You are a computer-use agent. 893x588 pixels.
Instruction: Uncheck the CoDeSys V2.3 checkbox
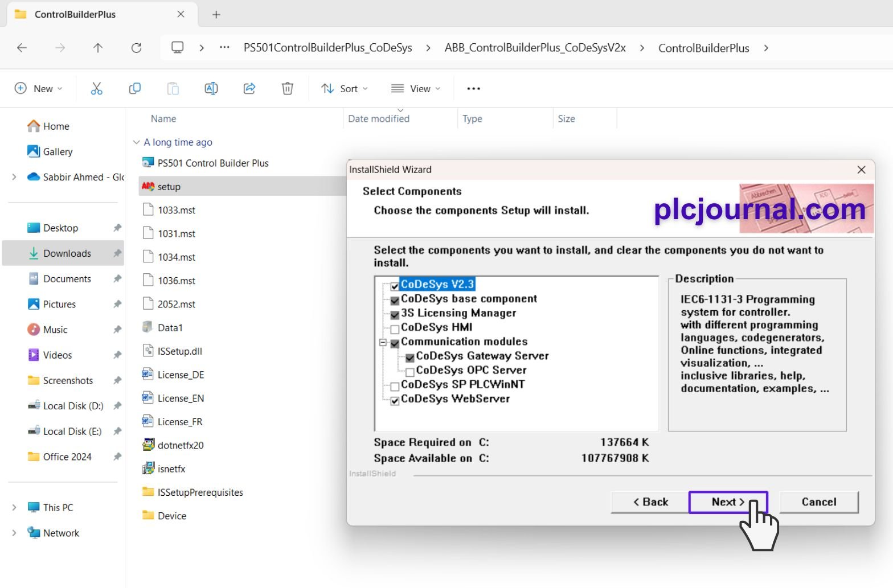point(395,286)
